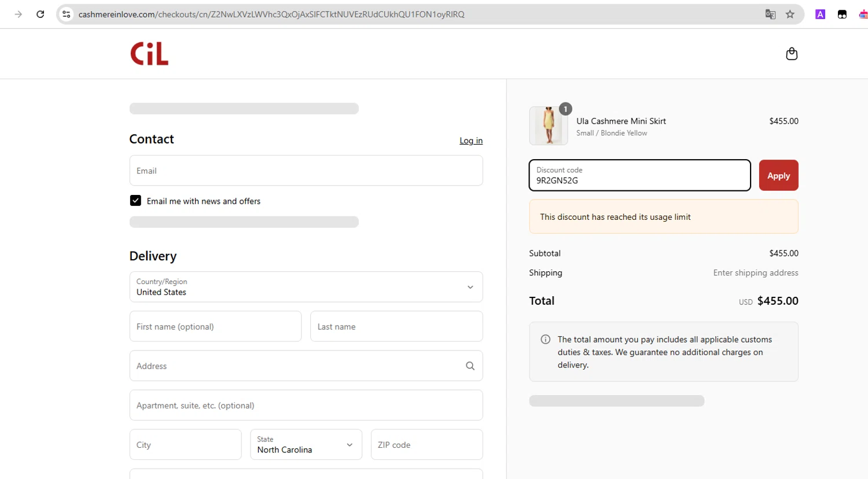Go forward with the browser arrow
The height and width of the screenshot is (479, 868).
point(19,14)
